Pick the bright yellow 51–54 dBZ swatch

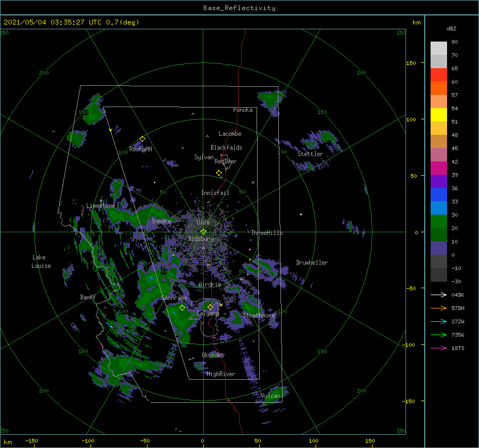(439, 115)
